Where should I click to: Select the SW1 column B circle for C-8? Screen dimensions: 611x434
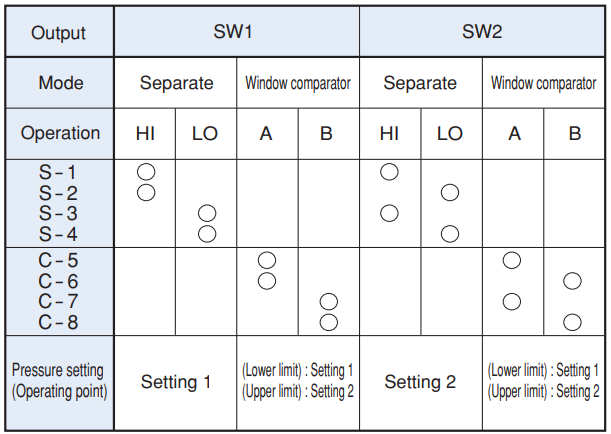[x=328, y=322]
